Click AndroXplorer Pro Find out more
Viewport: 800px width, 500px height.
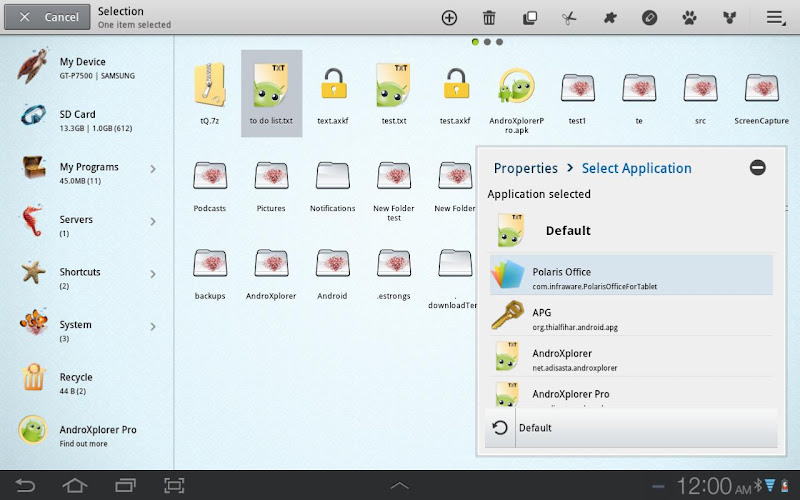click(x=87, y=435)
